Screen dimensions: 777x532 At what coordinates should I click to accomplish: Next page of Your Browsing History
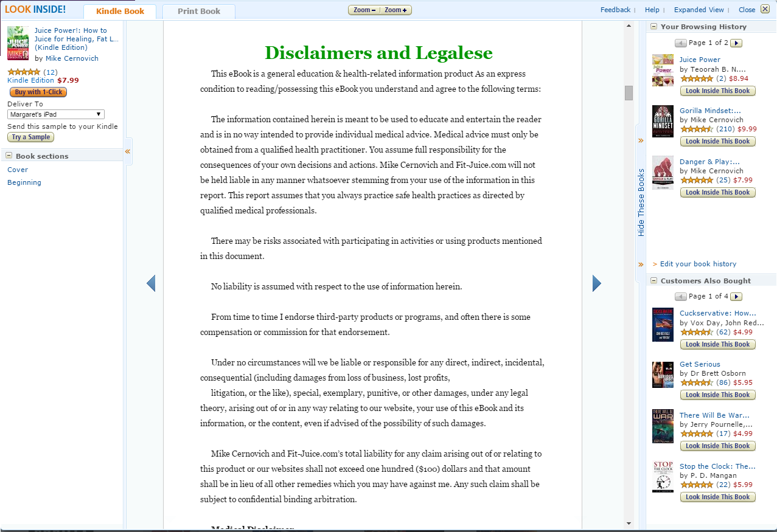[x=736, y=43]
